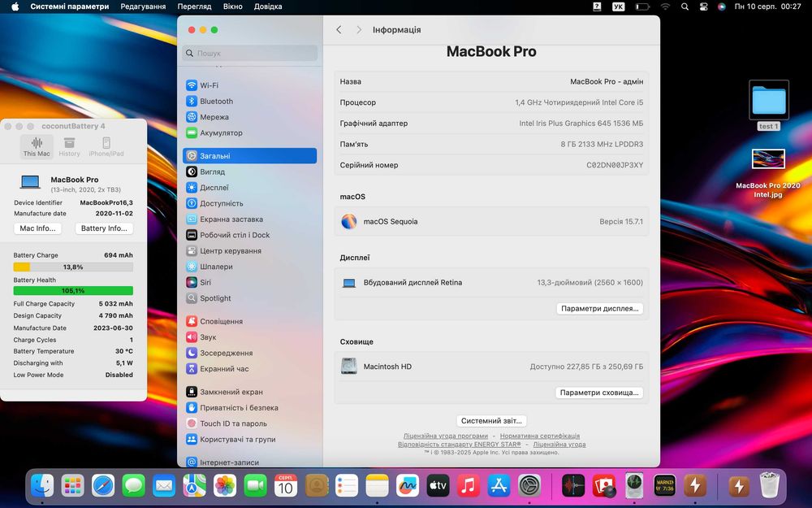The image size is (812, 508).
Task: Open ENERGY STAR compliance link
Action: [460, 445]
